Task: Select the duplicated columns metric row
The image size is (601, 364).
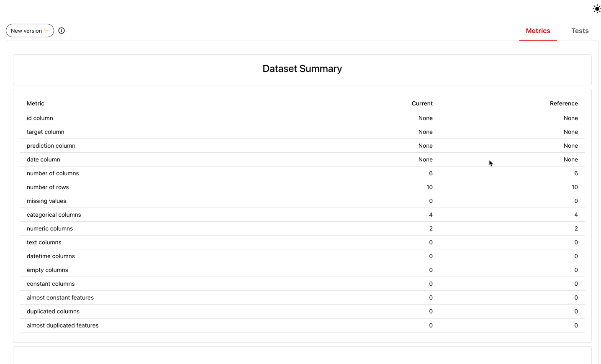Action: click(x=53, y=311)
